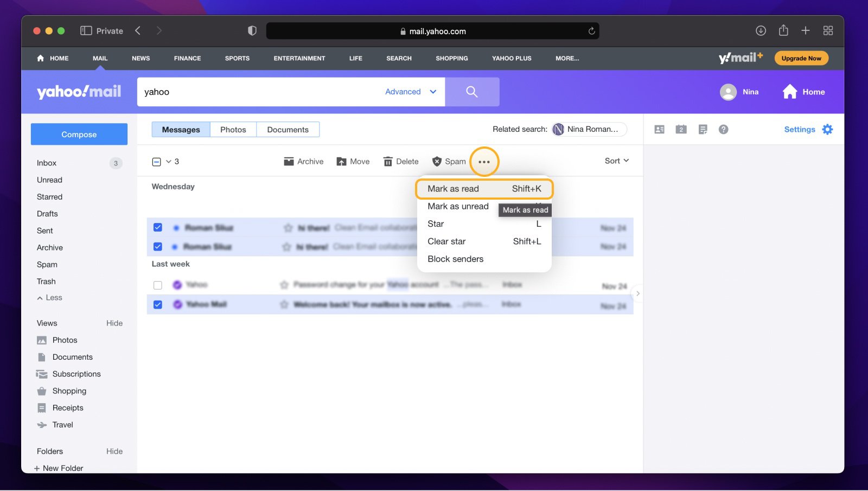The image size is (868, 491).
Task: Star the Welcome back message
Action: click(x=283, y=304)
